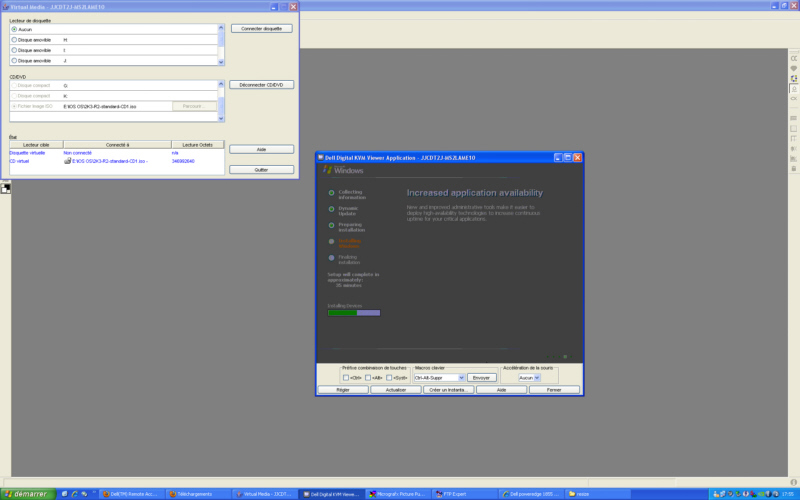The height and width of the screenshot is (500, 800).
Task: Select the CD virtuel status row
Action: tap(116, 161)
